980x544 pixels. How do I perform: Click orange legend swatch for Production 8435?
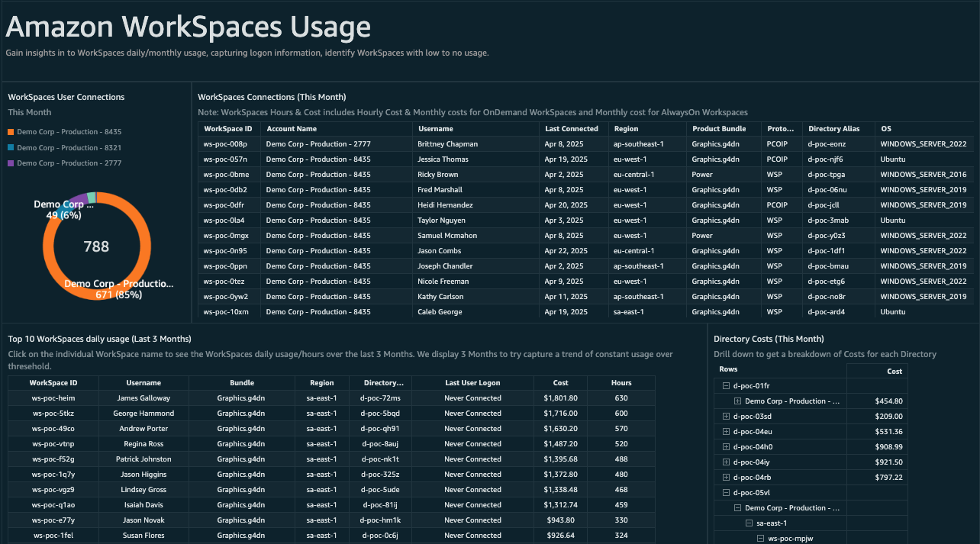(x=11, y=132)
